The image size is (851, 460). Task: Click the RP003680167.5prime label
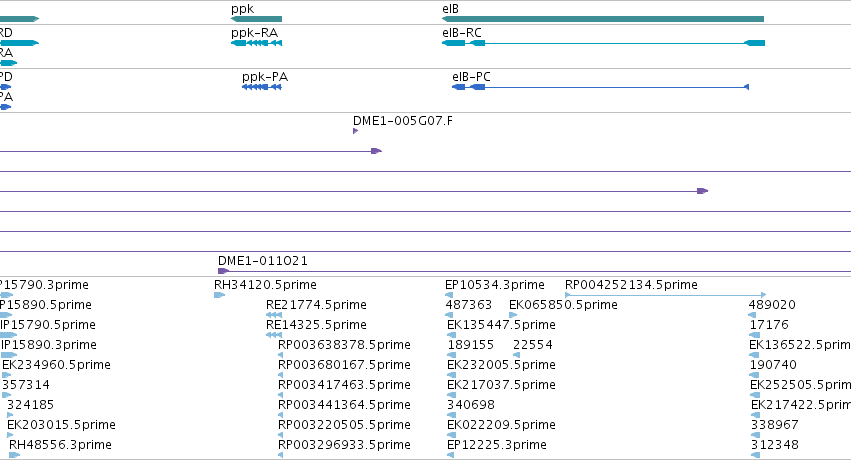344,365
